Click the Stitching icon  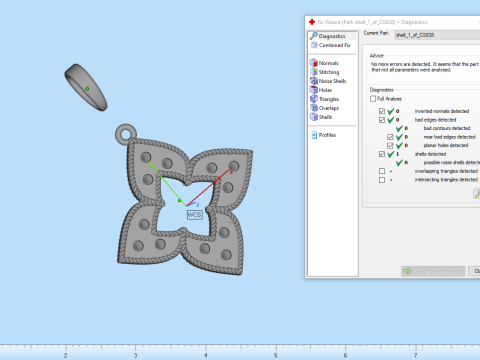pos(314,72)
